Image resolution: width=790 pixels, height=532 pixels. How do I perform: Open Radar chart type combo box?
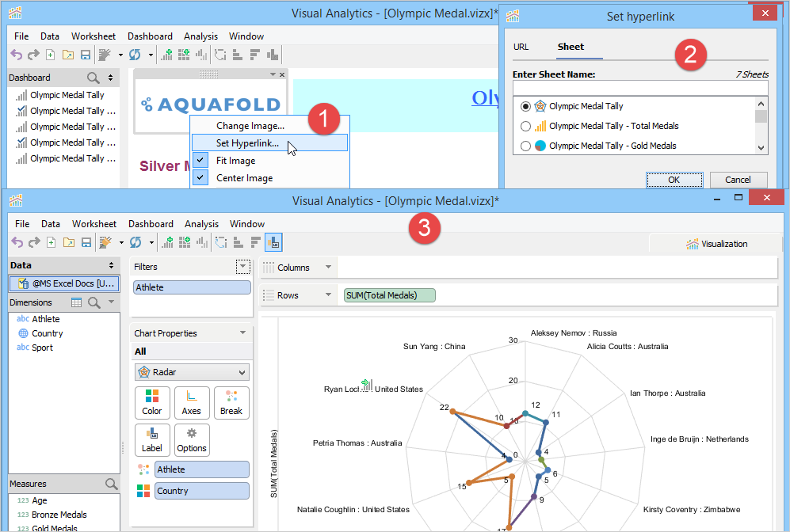coord(192,372)
